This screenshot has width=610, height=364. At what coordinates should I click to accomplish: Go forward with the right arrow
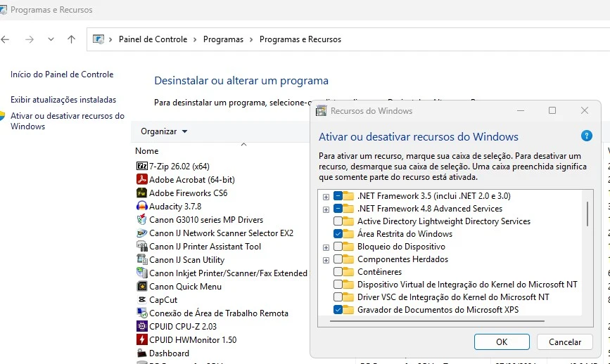tap(30, 39)
